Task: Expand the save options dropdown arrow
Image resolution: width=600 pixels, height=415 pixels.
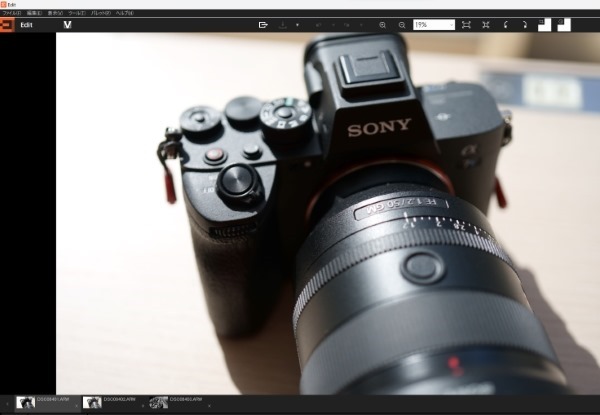Action: click(297, 25)
